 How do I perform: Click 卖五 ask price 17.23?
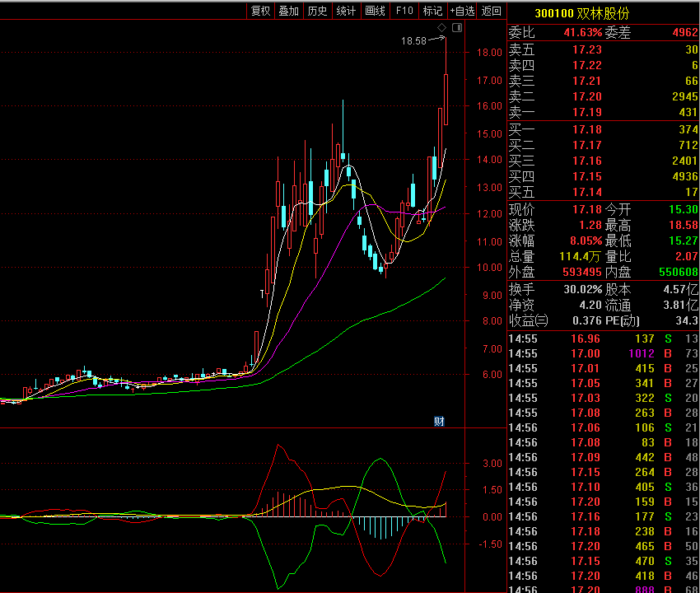tap(587, 49)
